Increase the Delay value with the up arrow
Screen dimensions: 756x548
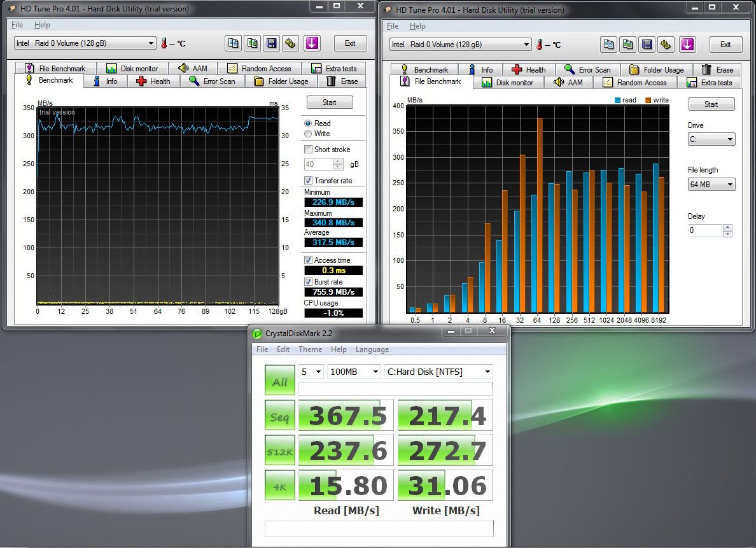pos(728,227)
